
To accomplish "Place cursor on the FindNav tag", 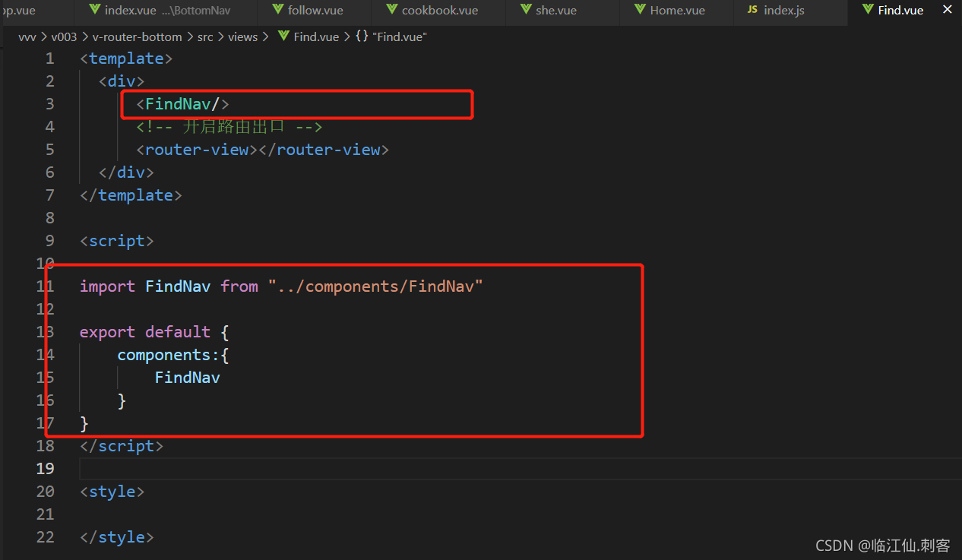I will [x=182, y=104].
